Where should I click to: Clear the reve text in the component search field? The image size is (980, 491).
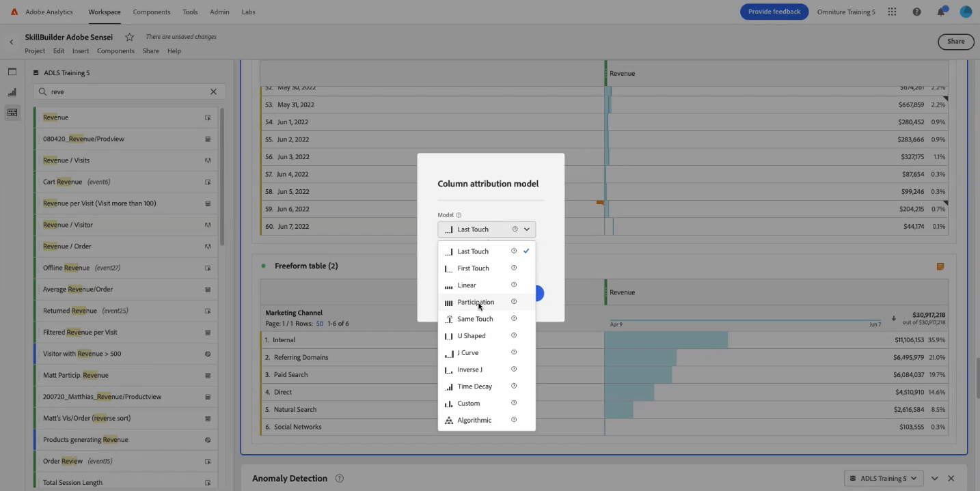[x=213, y=91]
